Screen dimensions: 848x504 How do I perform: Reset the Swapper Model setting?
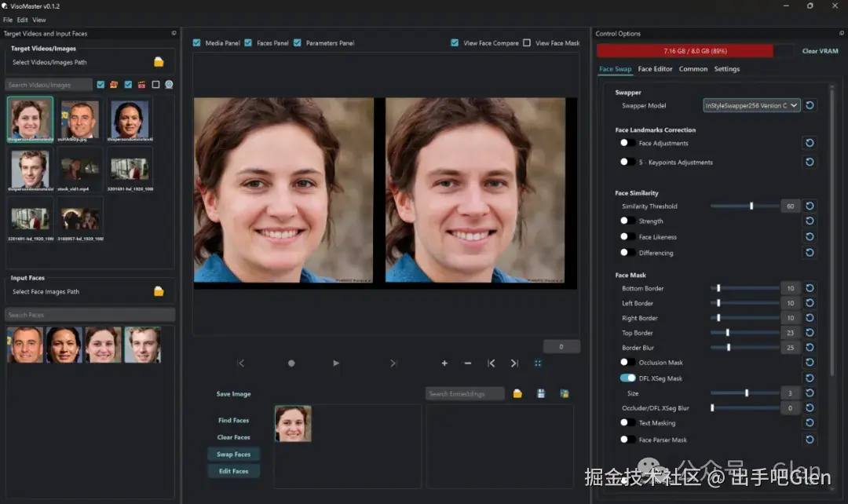[x=810, y=105]
